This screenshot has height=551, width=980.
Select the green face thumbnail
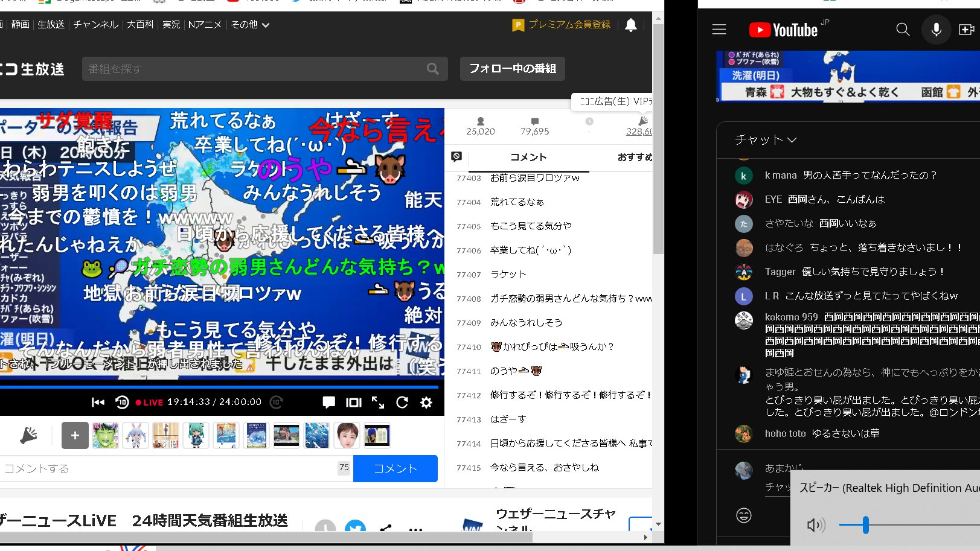pos(105,435)
